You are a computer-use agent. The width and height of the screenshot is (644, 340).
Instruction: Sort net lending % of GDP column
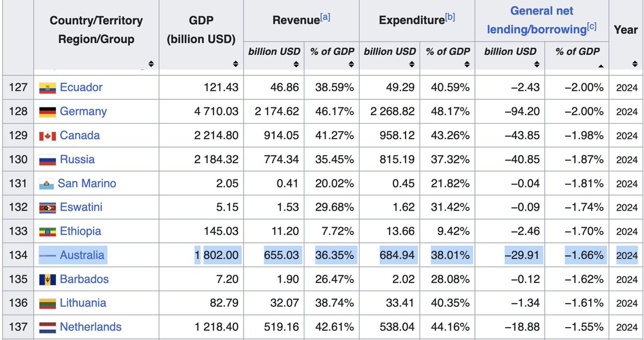601,66
